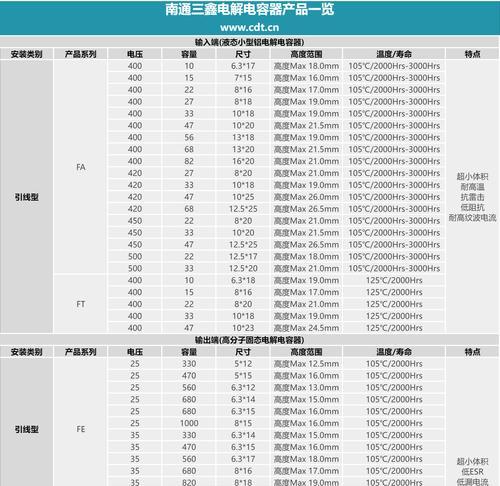Select the size cell 16*20
Viewport: 500px width, 486px height.
243,161
